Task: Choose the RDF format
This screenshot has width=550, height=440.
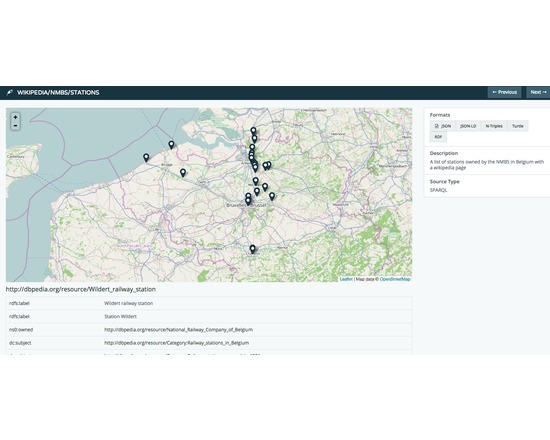Action: point(438,137)
